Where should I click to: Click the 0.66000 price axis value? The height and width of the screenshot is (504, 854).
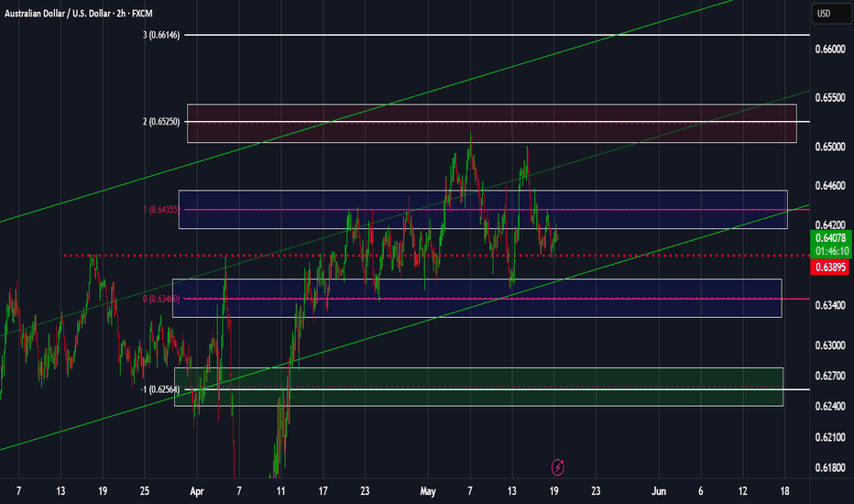point(830,49)
